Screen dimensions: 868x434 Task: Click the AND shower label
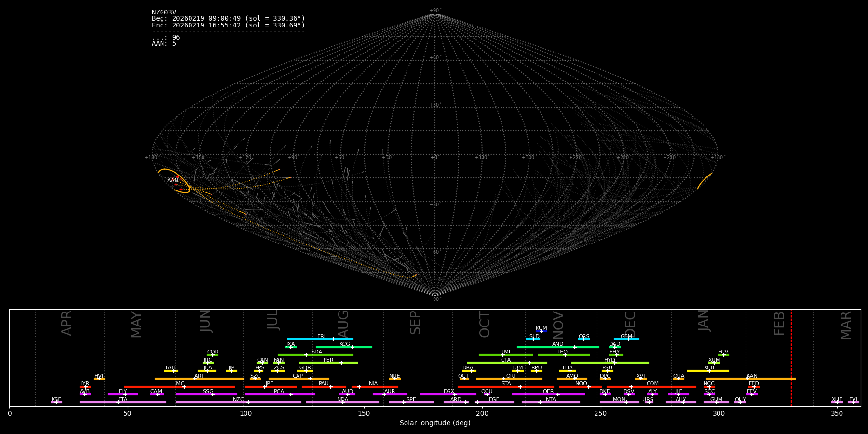[558, 344]
